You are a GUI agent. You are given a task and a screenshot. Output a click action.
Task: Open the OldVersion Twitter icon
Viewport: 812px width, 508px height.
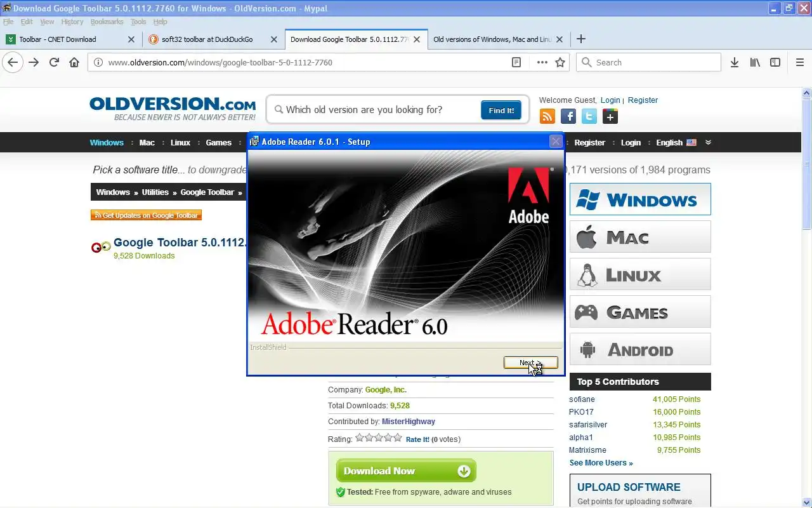point(589,116)
